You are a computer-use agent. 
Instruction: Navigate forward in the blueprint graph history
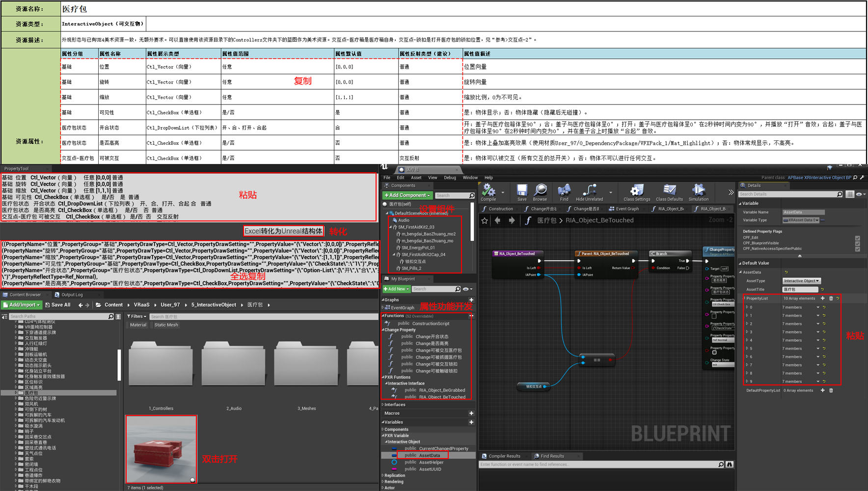pyautogui.click(x=512, y=220)
